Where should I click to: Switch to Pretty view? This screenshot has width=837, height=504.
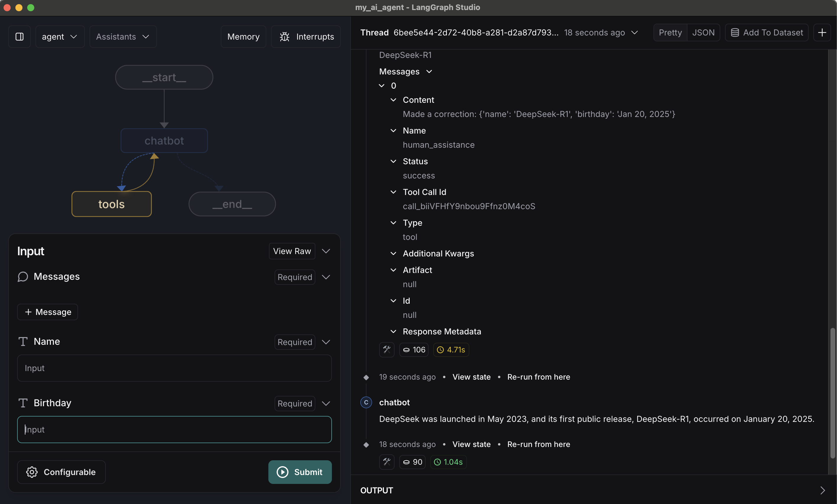(670, 32)
